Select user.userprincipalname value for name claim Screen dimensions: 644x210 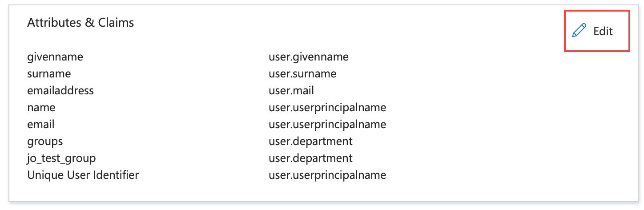tap(327, 108)
